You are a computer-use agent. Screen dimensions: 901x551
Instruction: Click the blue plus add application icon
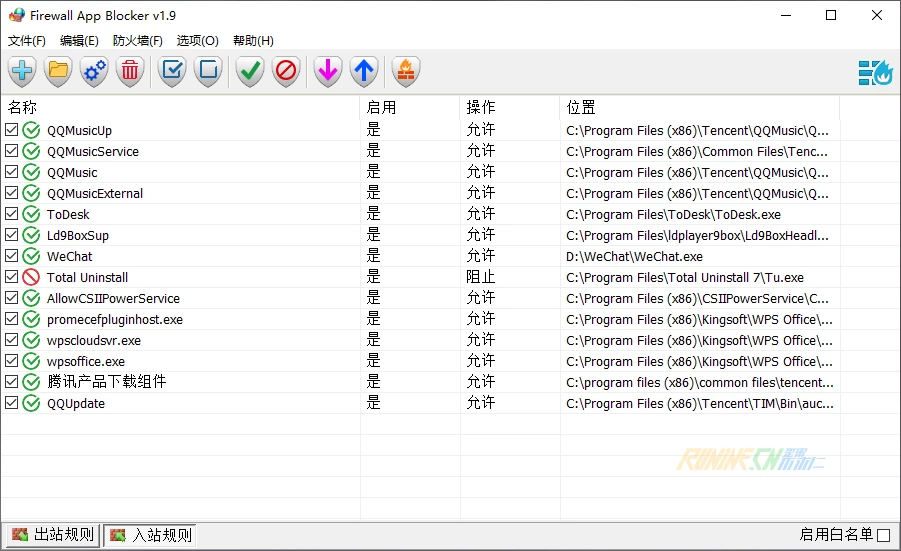22,71
